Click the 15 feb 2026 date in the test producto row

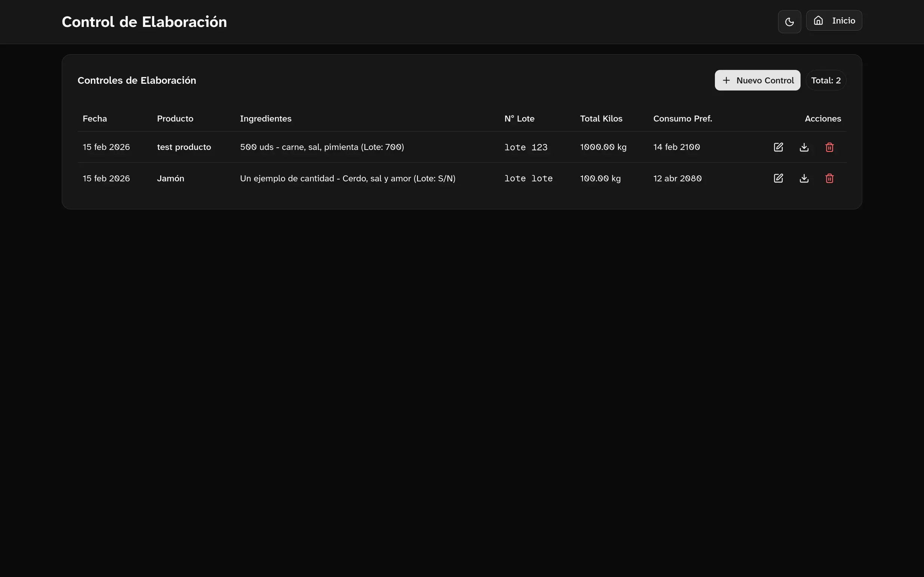[106, 147]
